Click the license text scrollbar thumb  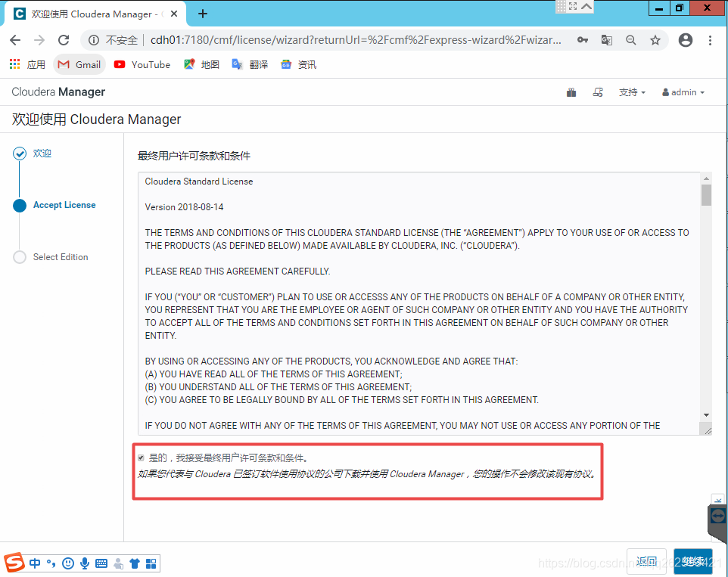coord(706,195)
